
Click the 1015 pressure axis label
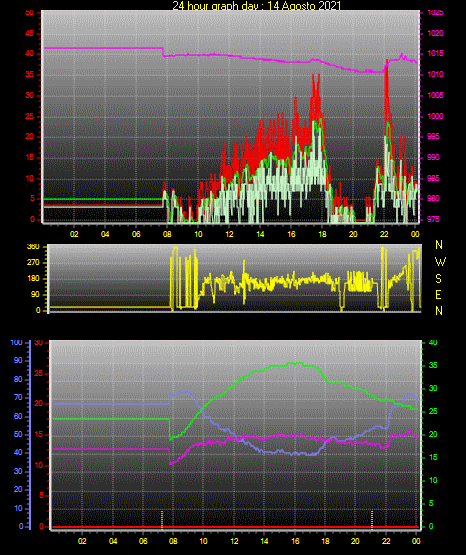(x=435, y=54)
